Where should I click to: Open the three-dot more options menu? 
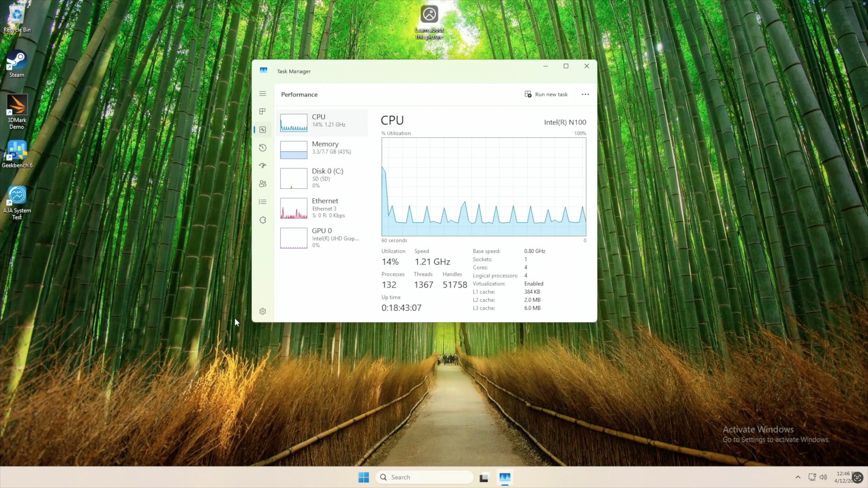585,94
